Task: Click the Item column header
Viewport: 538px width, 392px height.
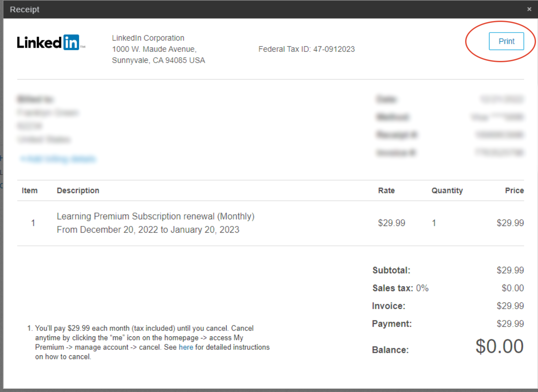Action: (x=30, y=191)
